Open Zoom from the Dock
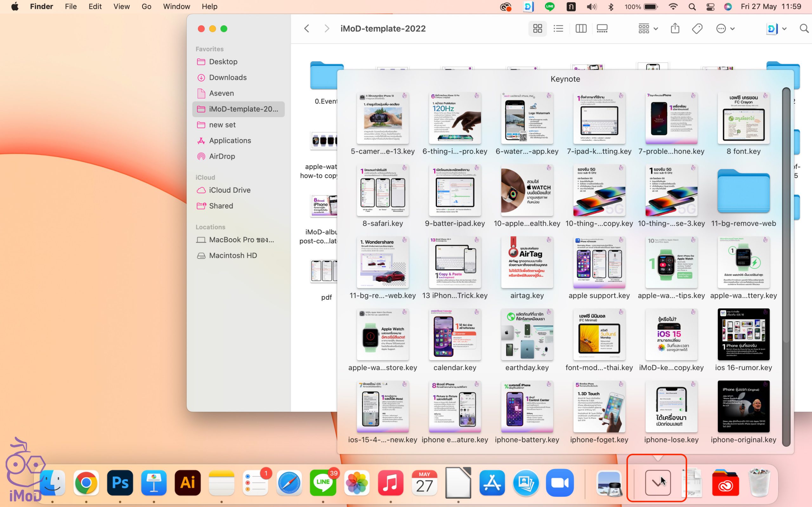 pyautogui.click(x=559, y=483)
